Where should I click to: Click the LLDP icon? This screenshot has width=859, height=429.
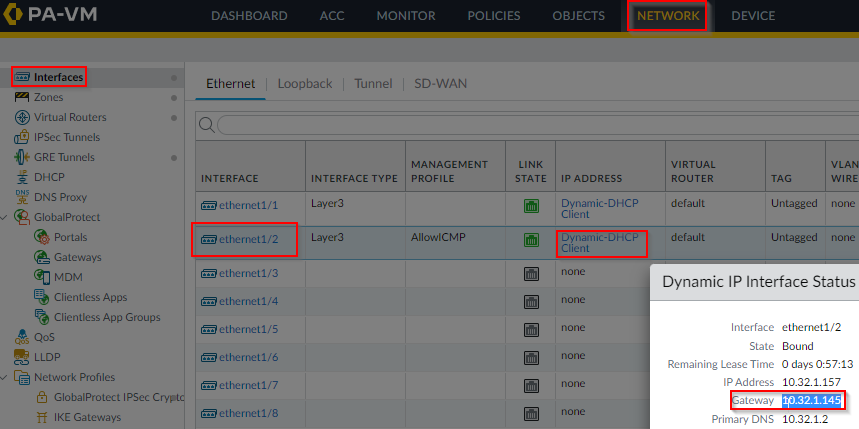[22, 357]
